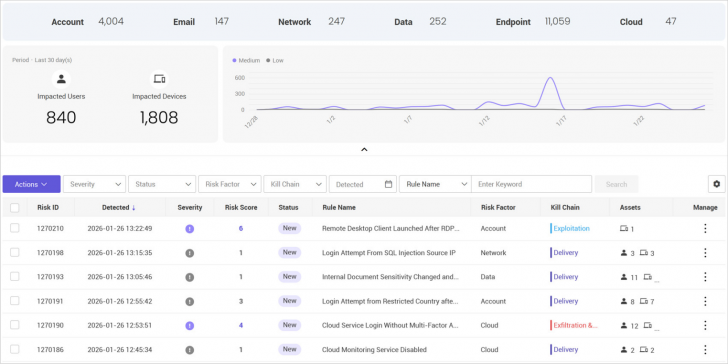
Task: Click 'Login Attempt From SQL Injection Source IP'
Action: (389, 253)
